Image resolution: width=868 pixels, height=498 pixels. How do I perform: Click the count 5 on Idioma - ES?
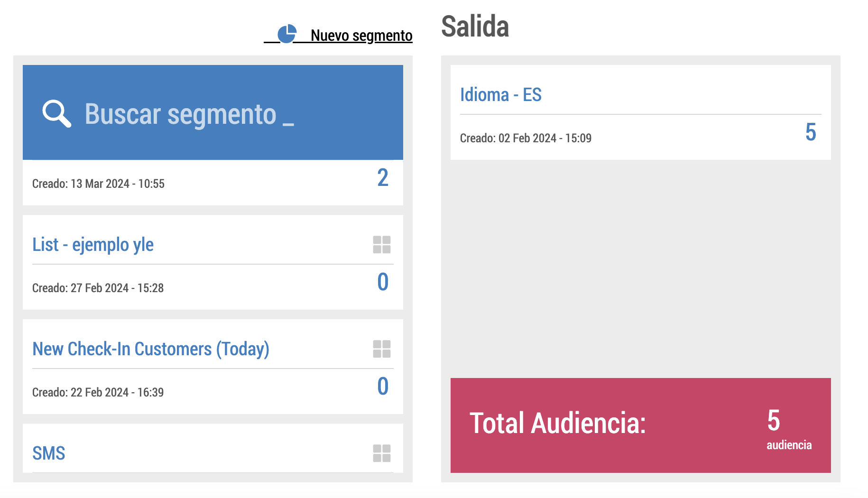tap(811, 132)
